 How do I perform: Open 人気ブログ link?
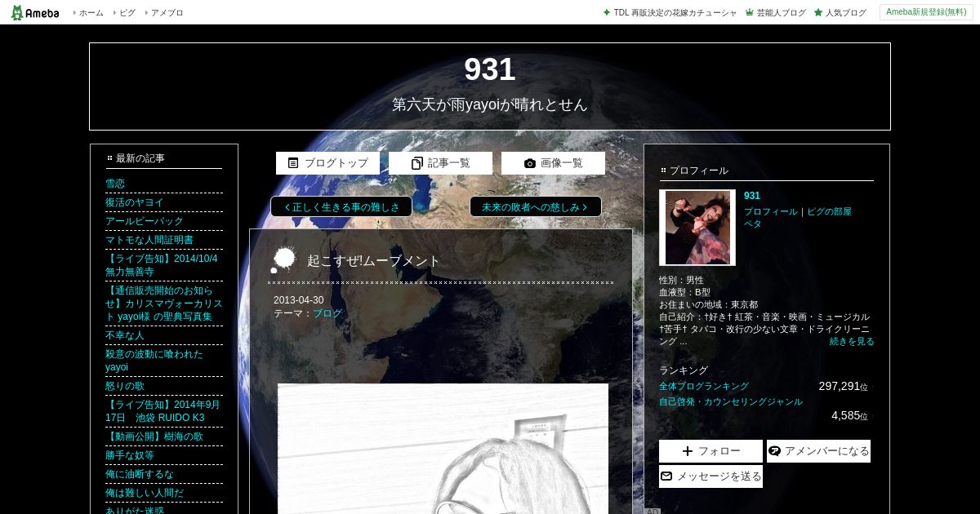(845, 13)
